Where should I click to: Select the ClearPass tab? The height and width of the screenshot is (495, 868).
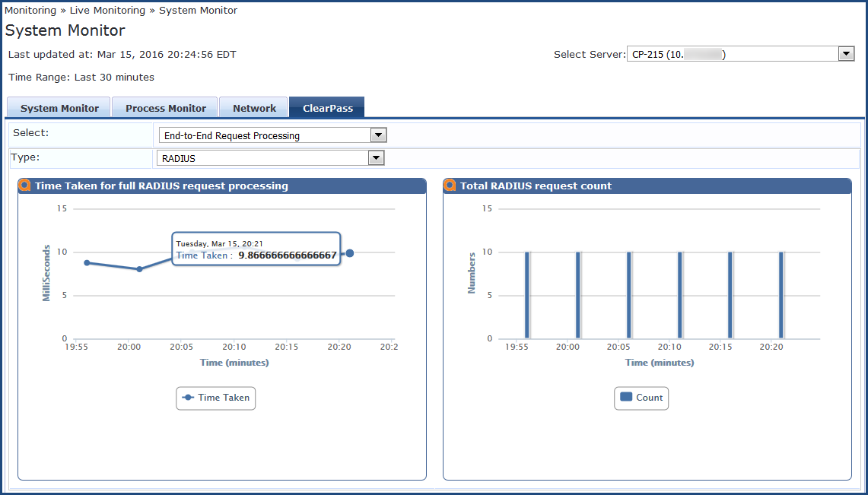(x=327, y=108)
